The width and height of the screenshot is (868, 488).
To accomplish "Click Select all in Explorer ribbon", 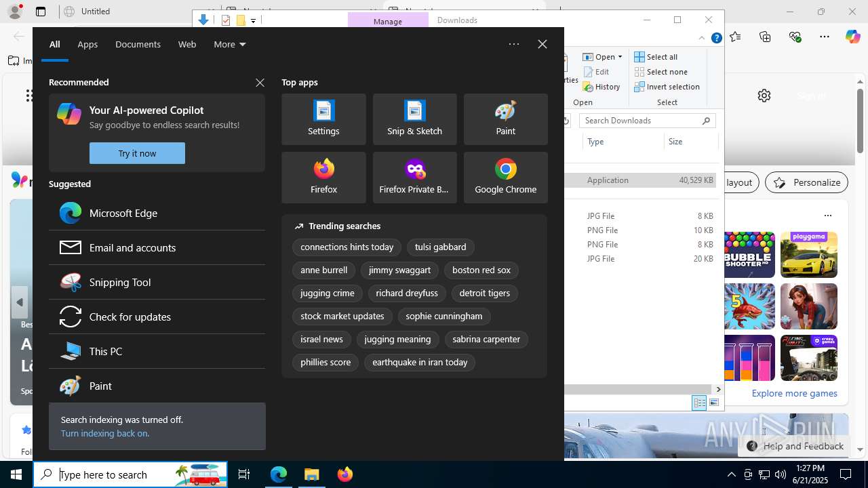I will point(656,57).
